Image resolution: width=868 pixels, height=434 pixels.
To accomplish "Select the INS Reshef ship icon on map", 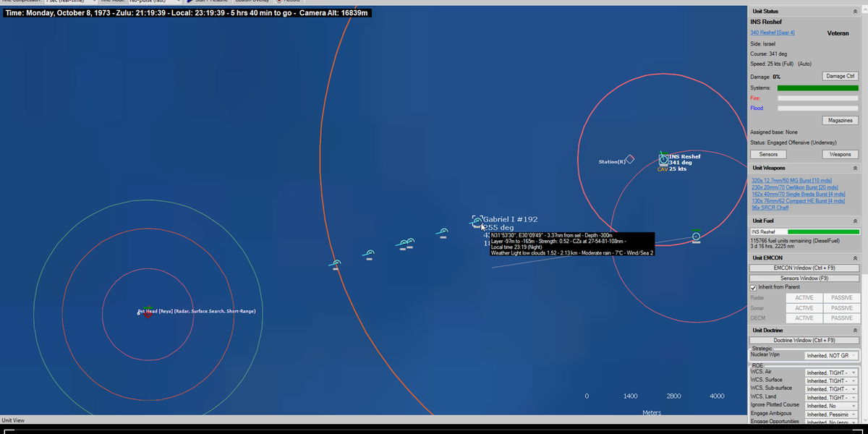I will (663, 159).
